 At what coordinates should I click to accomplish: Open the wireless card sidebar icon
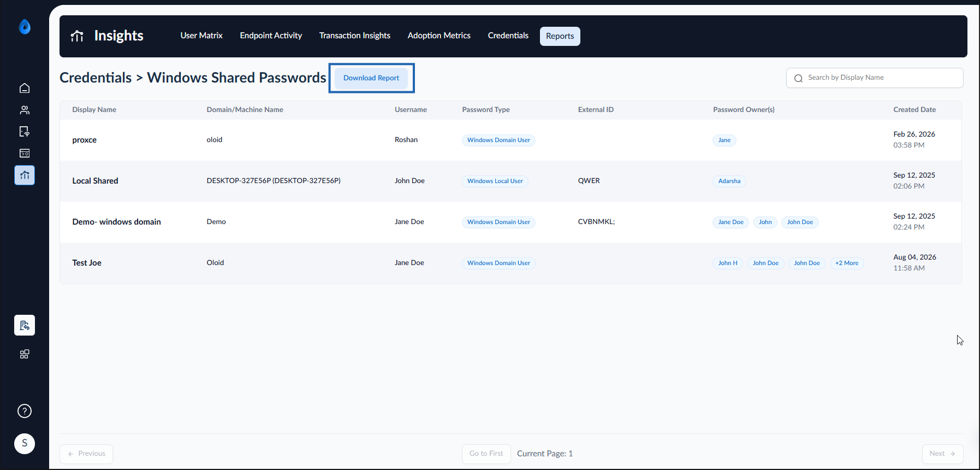point(25,154)
